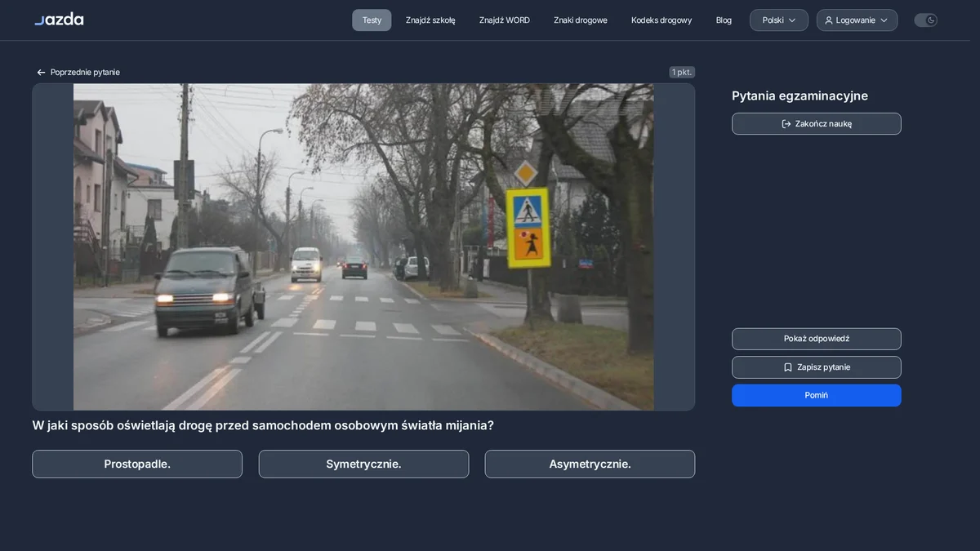Click Zakończ naukę button
This screenshot has width=980, height=551.
pyautogui.click(x=817, y=124)
